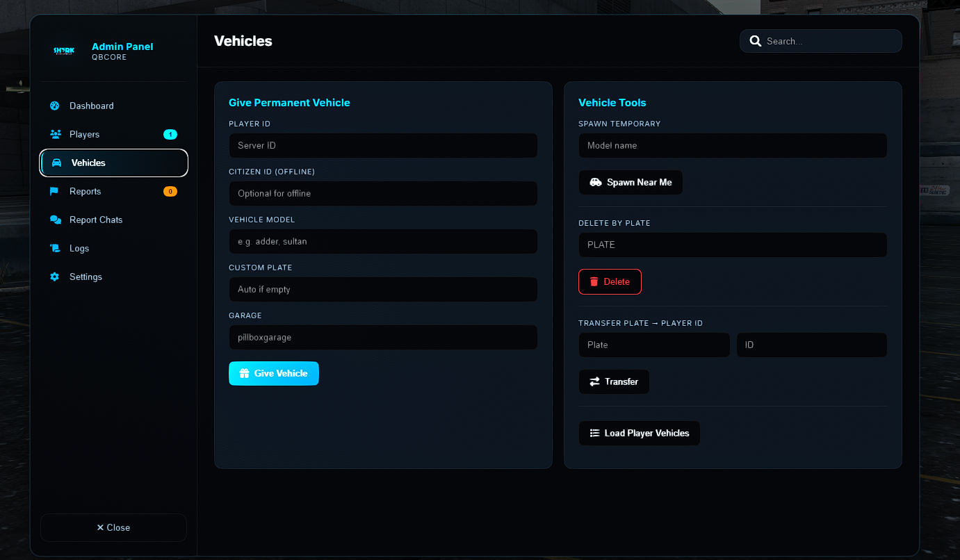
Task: Click the Players group icon
Action: pos(56,134)
